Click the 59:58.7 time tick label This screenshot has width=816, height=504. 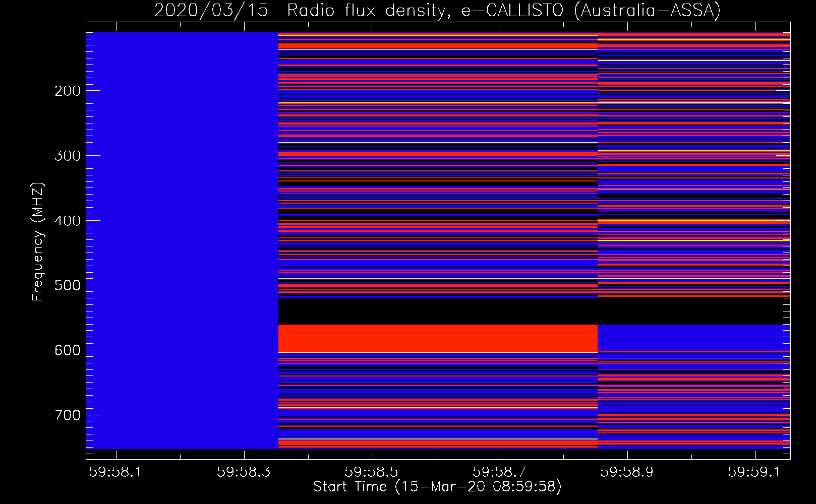pyautogui.click(x=499, y=472)
